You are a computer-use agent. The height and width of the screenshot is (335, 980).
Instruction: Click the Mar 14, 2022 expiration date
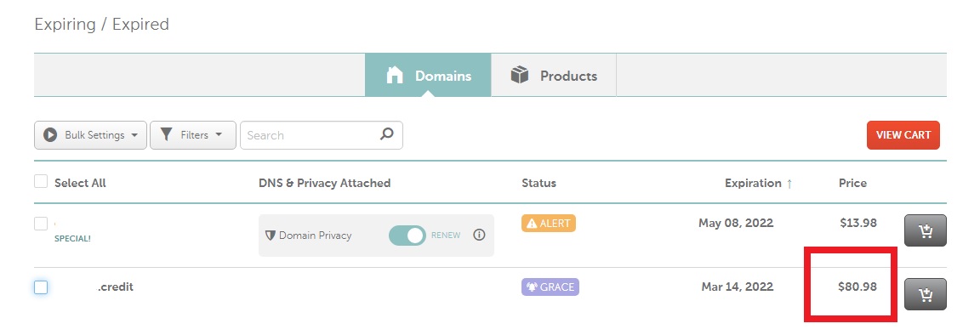(737, 287)
